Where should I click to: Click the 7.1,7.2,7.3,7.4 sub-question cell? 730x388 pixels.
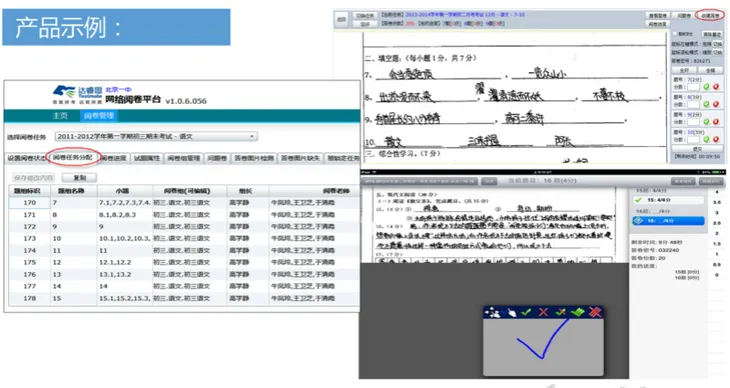click(124, 203)
